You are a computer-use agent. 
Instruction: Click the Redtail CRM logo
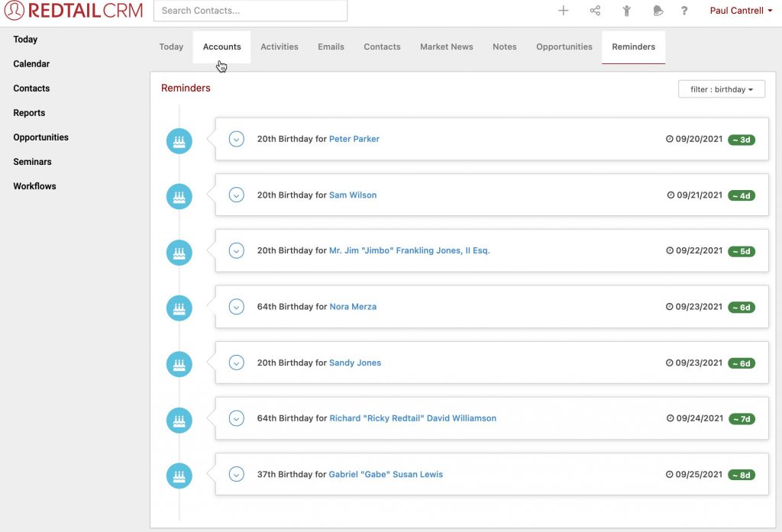73,11
